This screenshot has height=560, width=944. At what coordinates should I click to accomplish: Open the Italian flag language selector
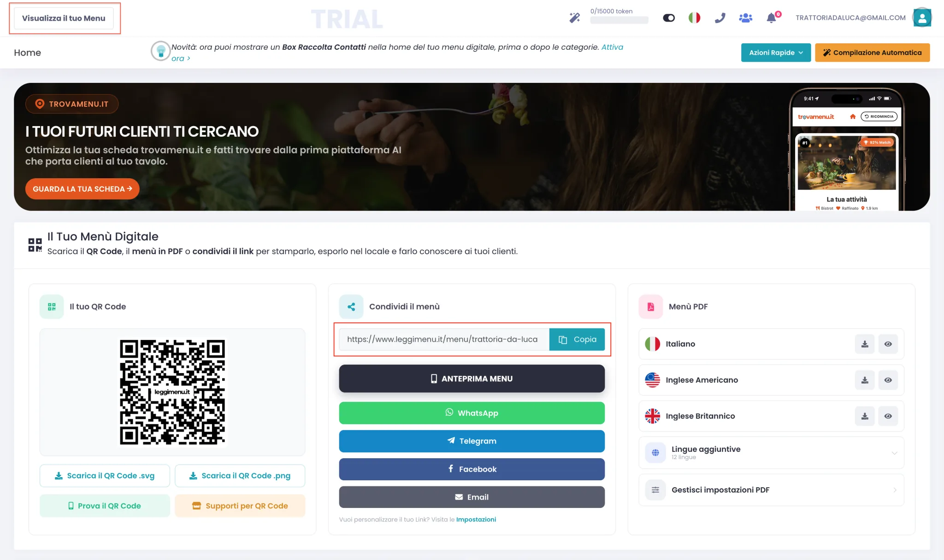point(694,18)
